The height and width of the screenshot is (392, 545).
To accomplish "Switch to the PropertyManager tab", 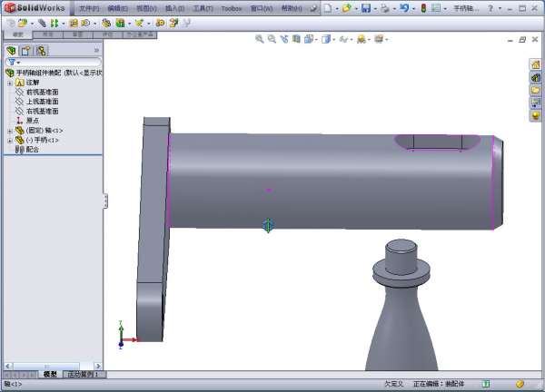I will [25, 51].
